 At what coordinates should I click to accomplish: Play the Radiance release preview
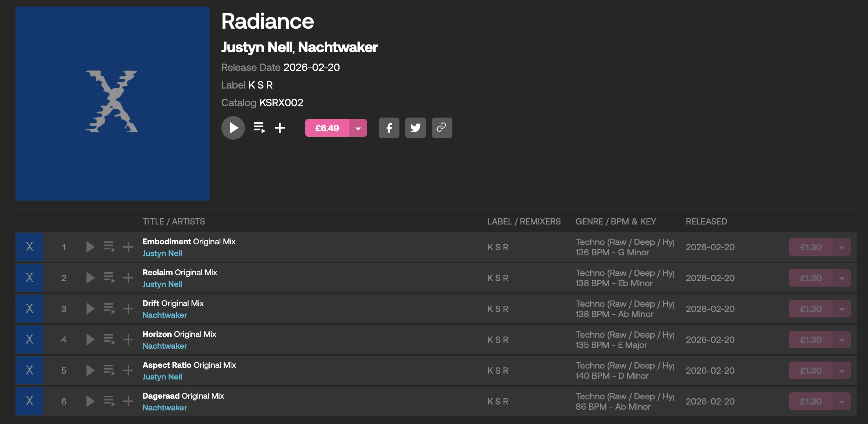coord(233,128)
